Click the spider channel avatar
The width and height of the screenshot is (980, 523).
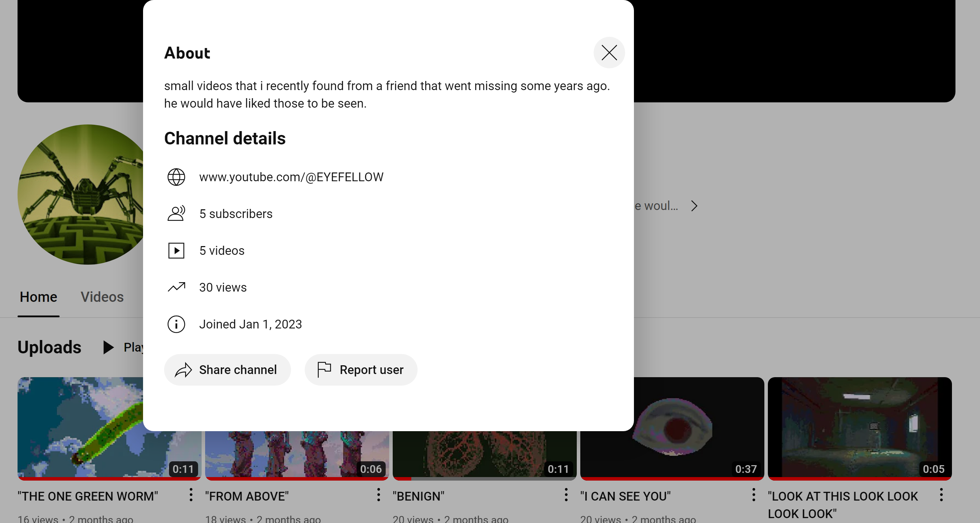coord(81,195)
